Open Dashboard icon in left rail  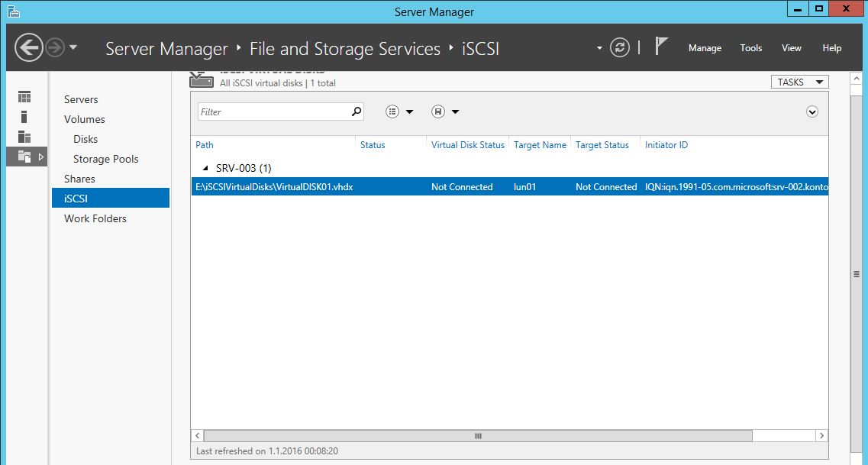[24, 97]
